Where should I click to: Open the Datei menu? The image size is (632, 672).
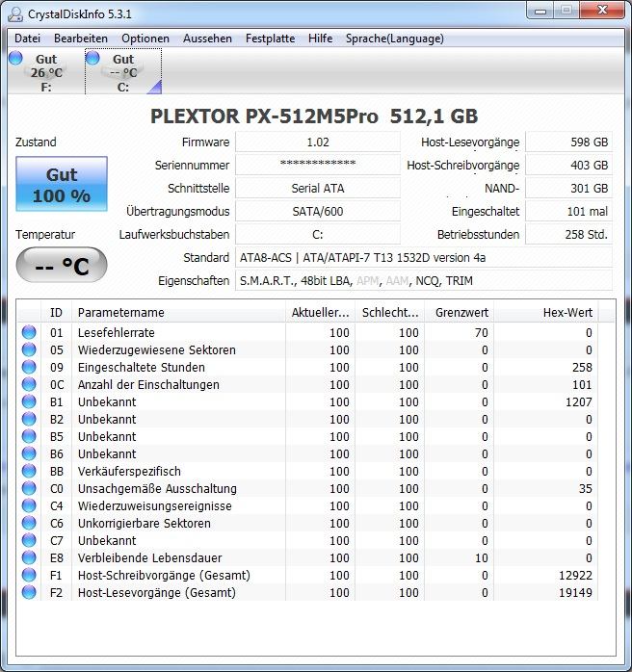click(x=27, y=39)
